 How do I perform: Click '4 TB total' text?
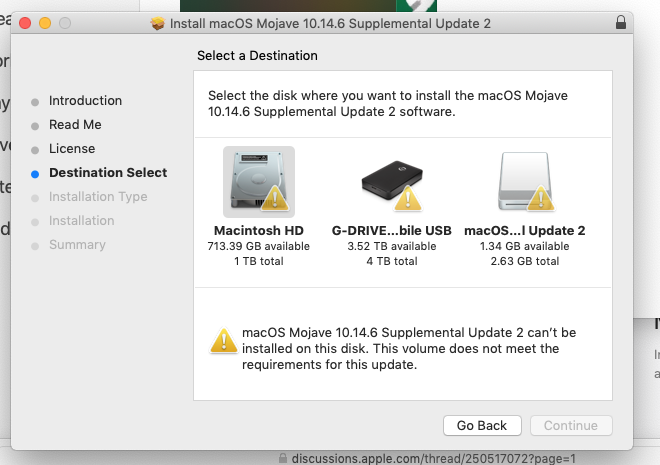(x=392, y=261)
